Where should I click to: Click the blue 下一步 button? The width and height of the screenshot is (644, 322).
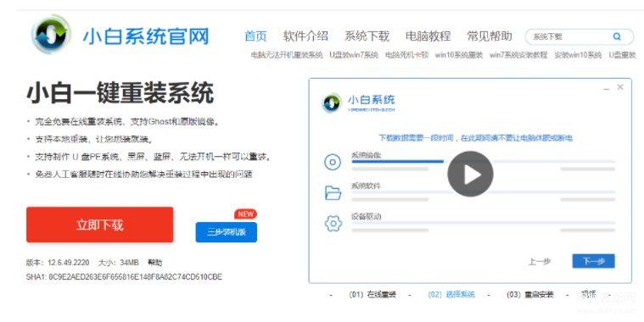pos(593,261)
